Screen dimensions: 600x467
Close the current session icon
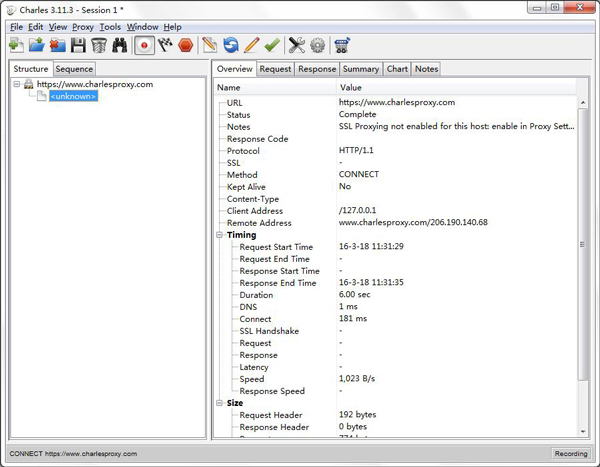pyautogui.click(x=57, y=45)
